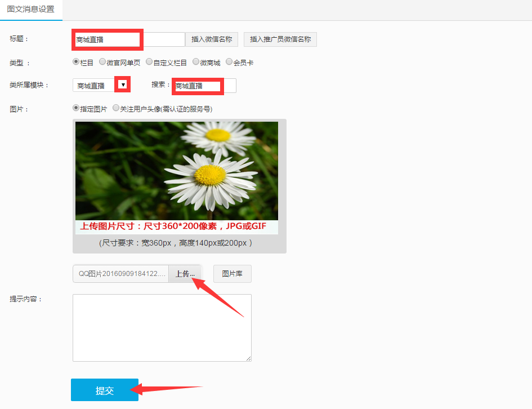Click the 尺寸要求 size hint text

pyautogui.click(x=176, y=243)
